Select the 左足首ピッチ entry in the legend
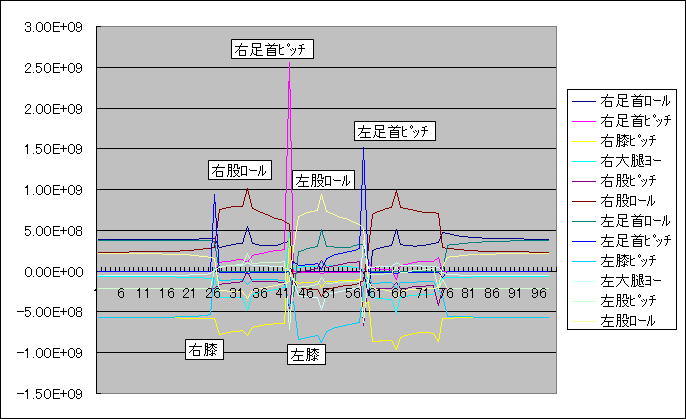 coord(621,241)
